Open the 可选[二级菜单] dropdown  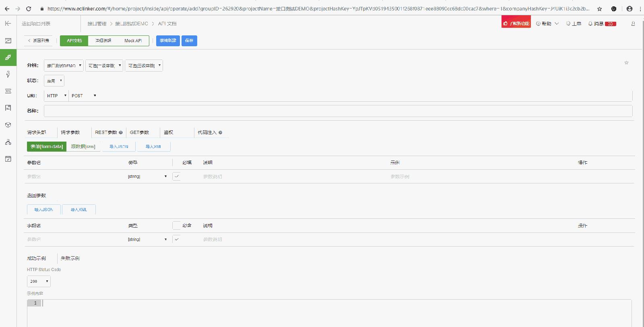click(104, 66)
